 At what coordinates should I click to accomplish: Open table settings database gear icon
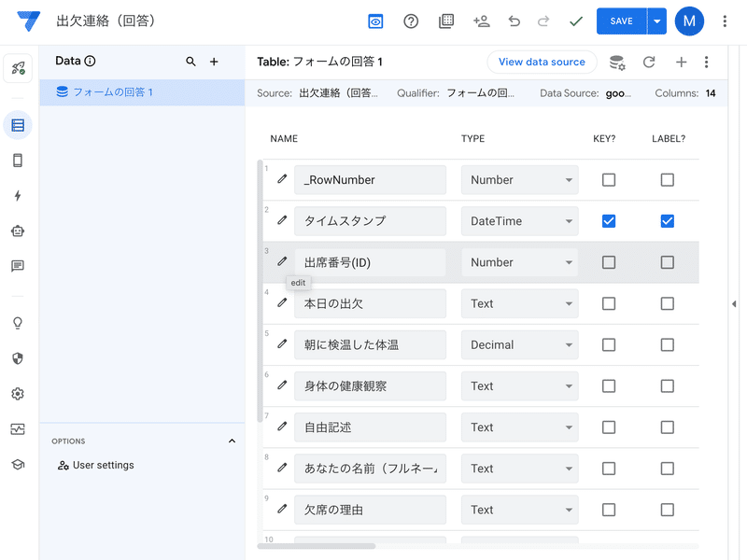point(617,63)
